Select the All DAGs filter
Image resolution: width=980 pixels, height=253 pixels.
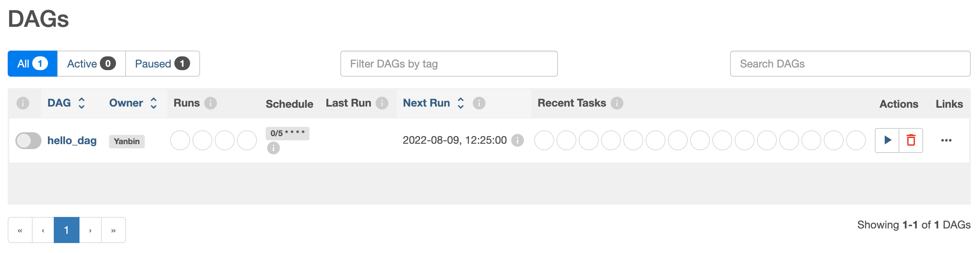point(32,64)
